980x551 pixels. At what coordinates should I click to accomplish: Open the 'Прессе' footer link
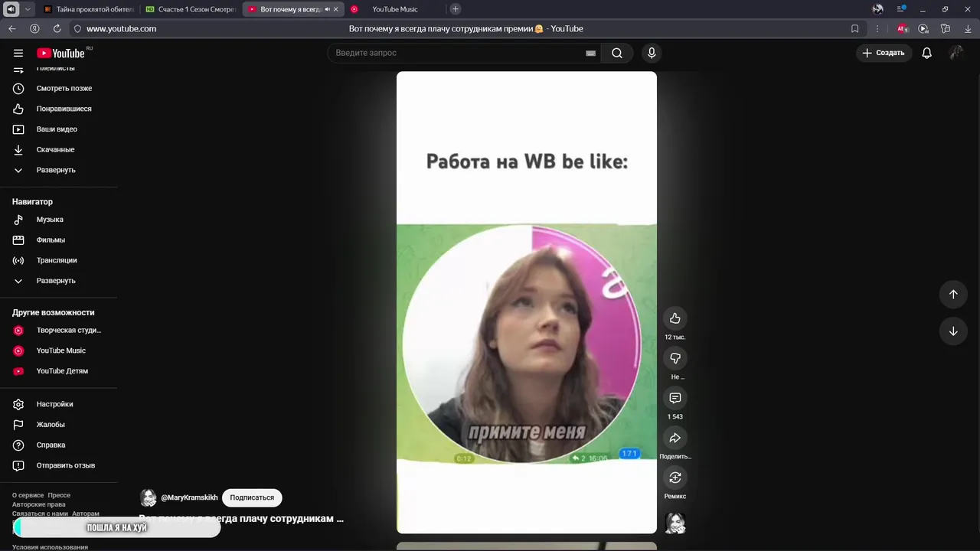(x=59, y=495)
